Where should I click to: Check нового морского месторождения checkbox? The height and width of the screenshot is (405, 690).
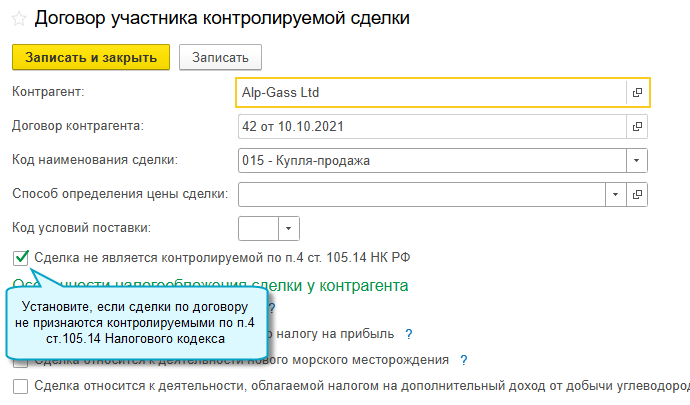click(21, 360)
